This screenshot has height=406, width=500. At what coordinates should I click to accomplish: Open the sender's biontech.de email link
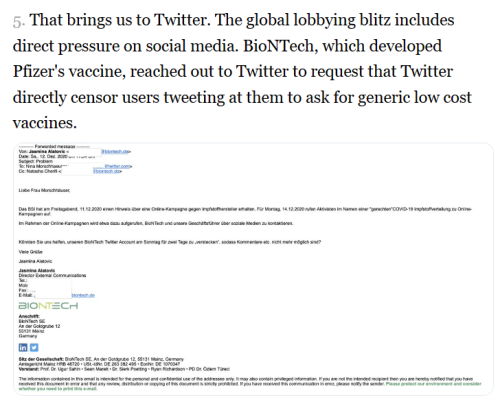tap(116, 152)
